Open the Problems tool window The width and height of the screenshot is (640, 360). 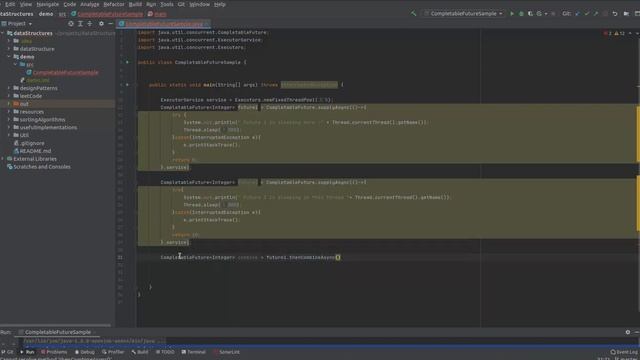(54, 352)
